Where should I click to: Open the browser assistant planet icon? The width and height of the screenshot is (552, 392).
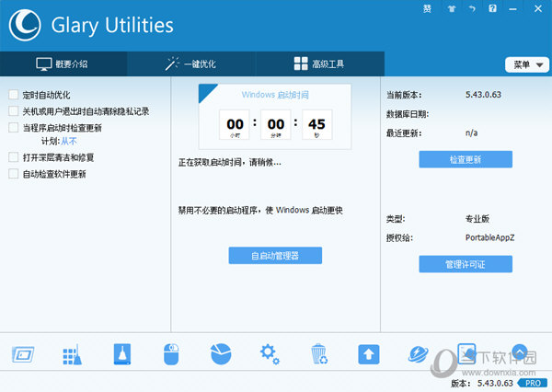(419, 354)
